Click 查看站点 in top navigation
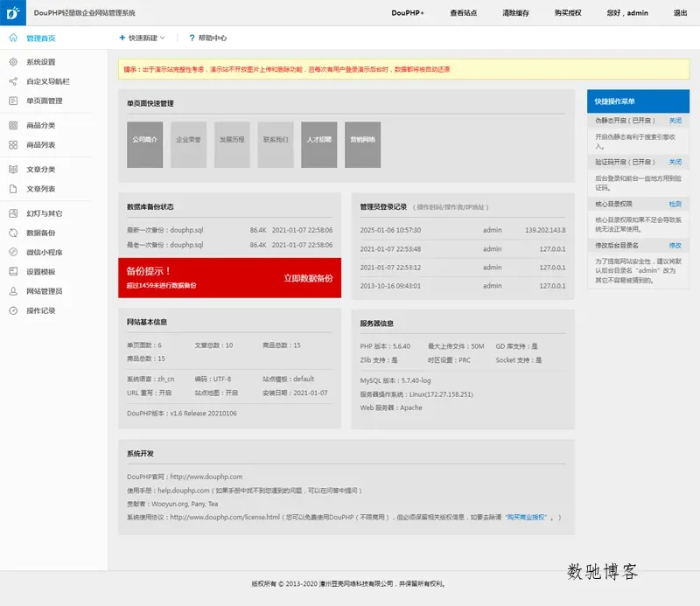The height and width of the screenshot is (606, 700). [464, 13]
